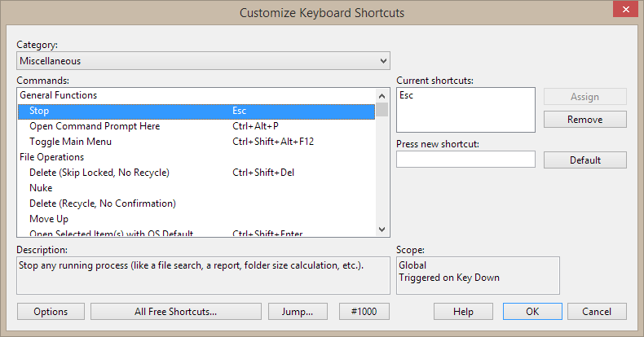The width and height of the screenshot is (644, 337).
Task: Select Open Command Prompt Here command
Action: tap(95, 126)
